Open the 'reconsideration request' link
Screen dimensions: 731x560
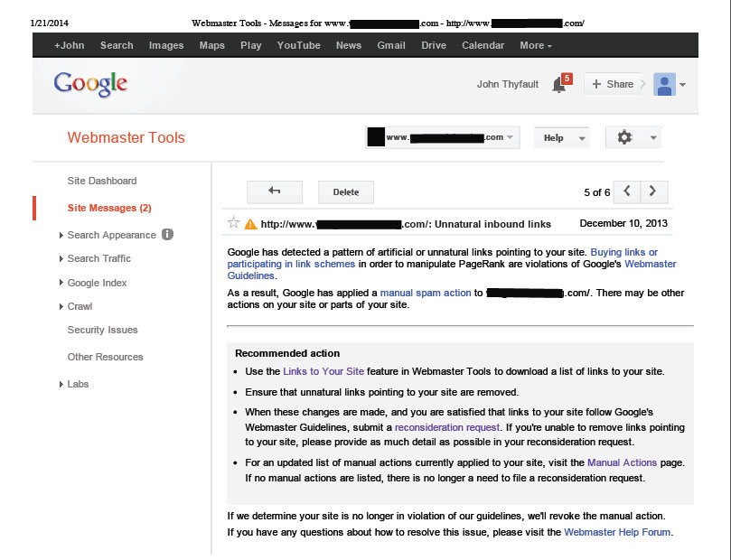(x=447, y=427)
